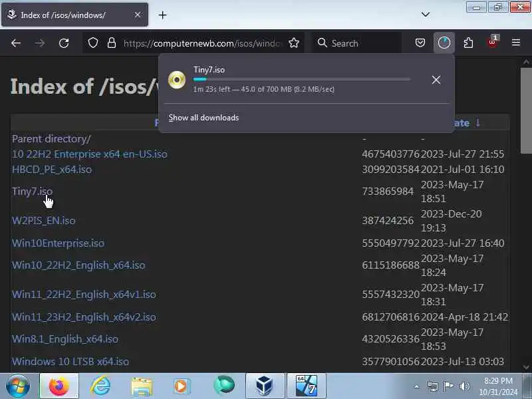Viewport: 532px width, 399px height.
Task: Open the uBlock extension icon
Action: 492,42
